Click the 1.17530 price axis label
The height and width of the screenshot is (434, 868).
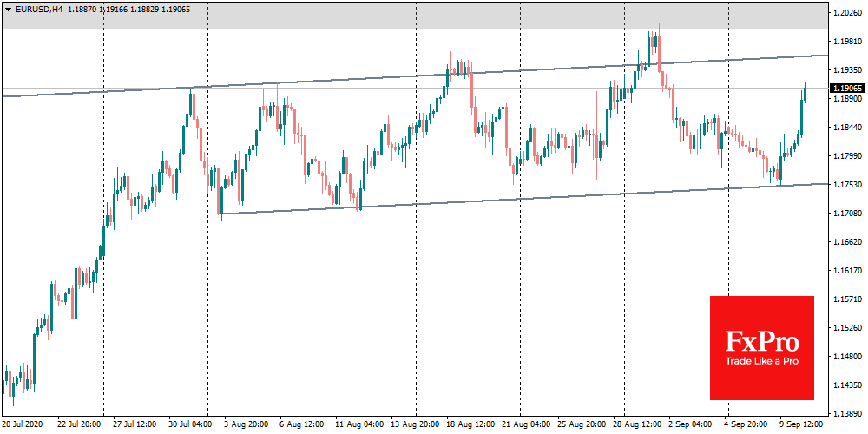point(847,185)
